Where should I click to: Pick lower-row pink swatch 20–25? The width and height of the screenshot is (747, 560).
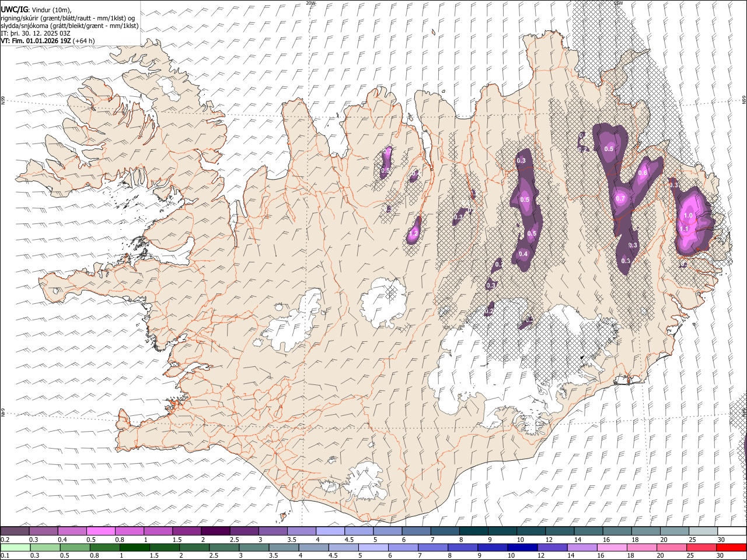[x=672, y=547]
